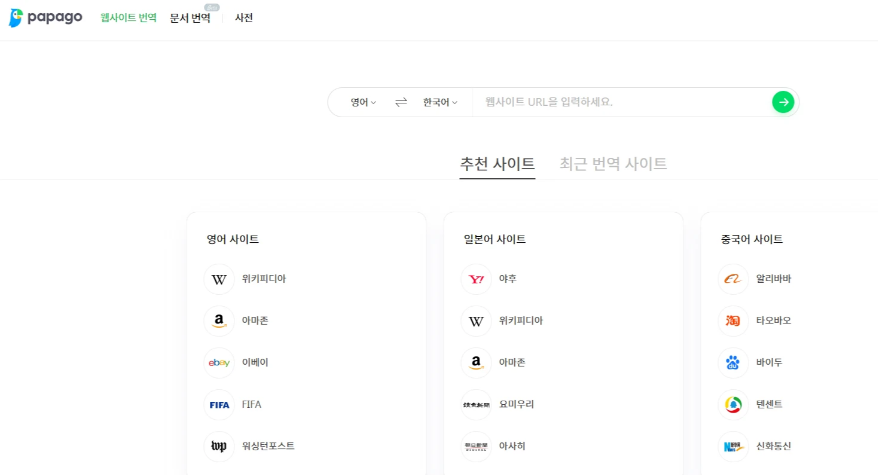Click the 일본어 사이트 heading

[494, 239]
